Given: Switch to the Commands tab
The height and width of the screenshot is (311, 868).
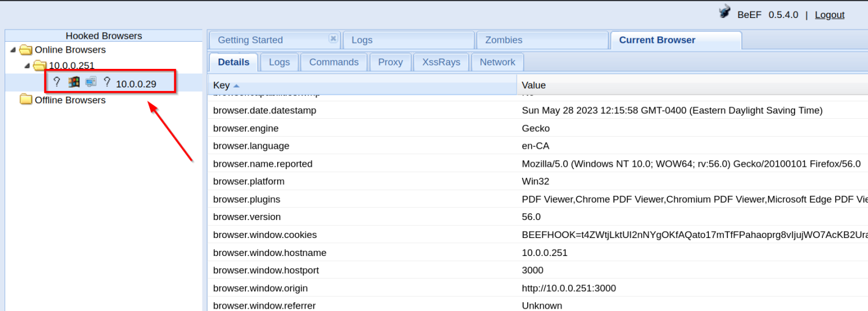Looking at the screenshot, I should pyautogui.click(x=334, y=62).
